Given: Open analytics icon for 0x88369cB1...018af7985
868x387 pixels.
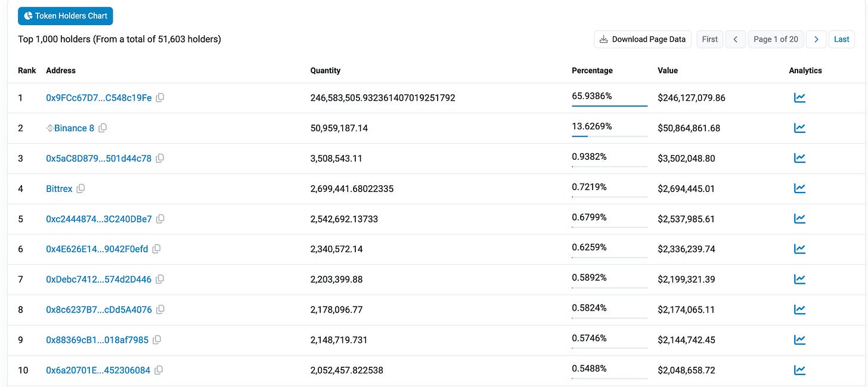Looking at the screenshot, I should pos(799,340).
